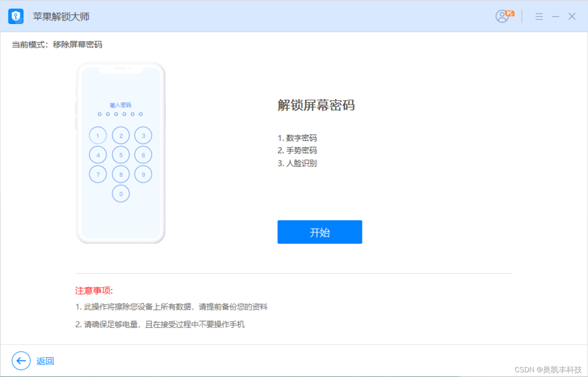
Task: Click the CSDN 奥凯丰科技 watermark link
Action: click(548, 369)
